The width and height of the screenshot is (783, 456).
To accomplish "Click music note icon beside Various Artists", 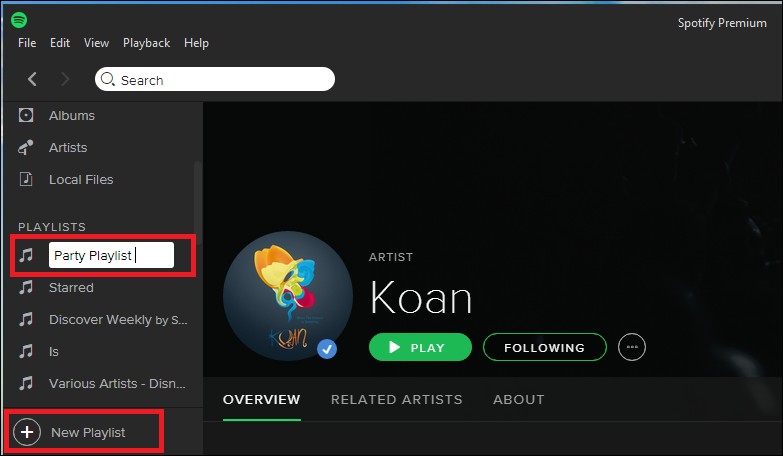I will [26, 383].
